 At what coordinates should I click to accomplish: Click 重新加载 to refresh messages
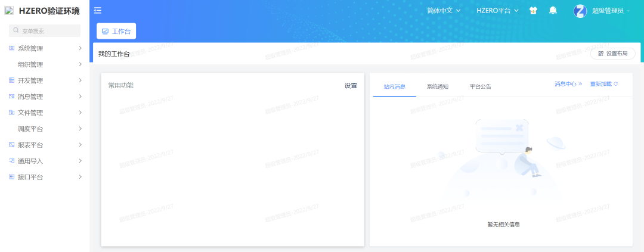pos(603,84)
